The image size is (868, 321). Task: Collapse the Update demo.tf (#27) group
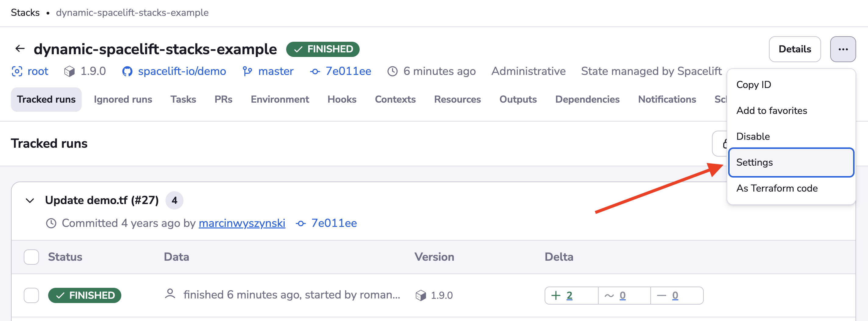(x=30, y=201)
